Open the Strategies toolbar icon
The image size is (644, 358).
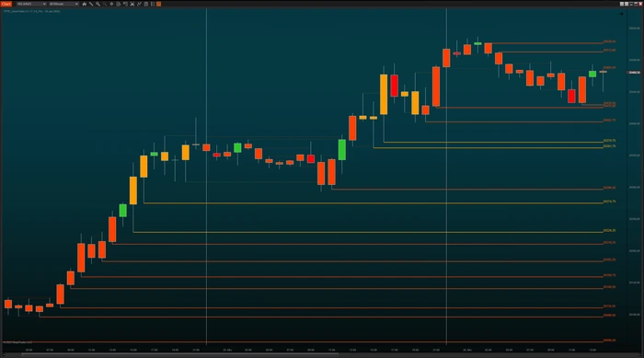coord(139,4)
